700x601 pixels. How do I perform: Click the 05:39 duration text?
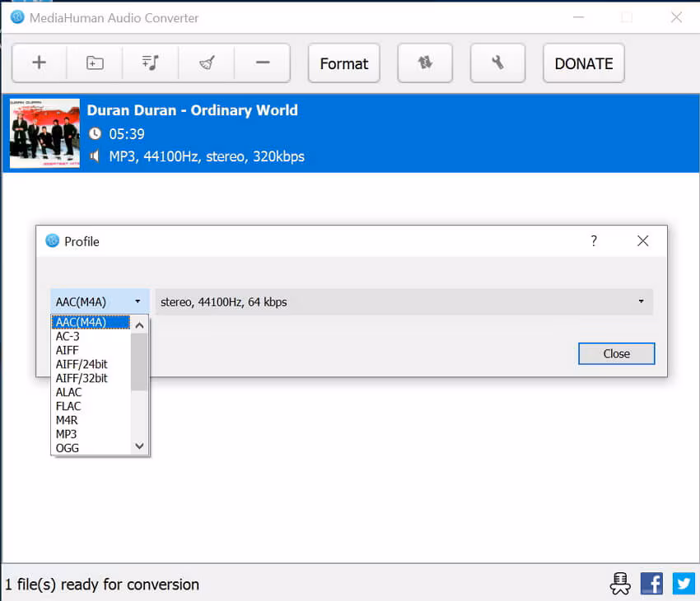click(x=127, y=134)
